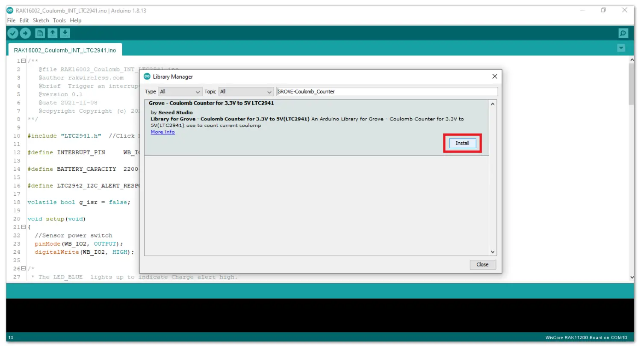Image resolution: width=644 pixels, height=346 pixels.
Task: Save the sketch with the Save icon
Action: point(65,33)
